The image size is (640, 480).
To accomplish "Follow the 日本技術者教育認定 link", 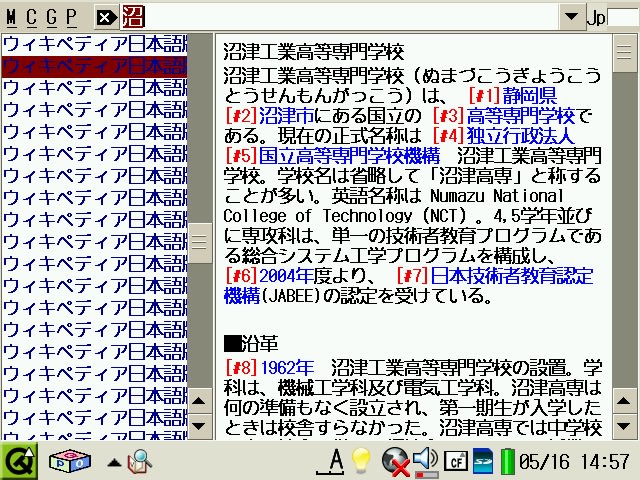I will 512,276.
